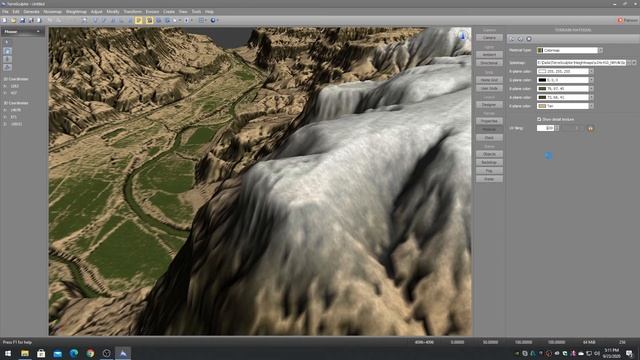Screen dimensions: 640x360
Task: Open the Ambient light panel
Action: pos(489,54)
